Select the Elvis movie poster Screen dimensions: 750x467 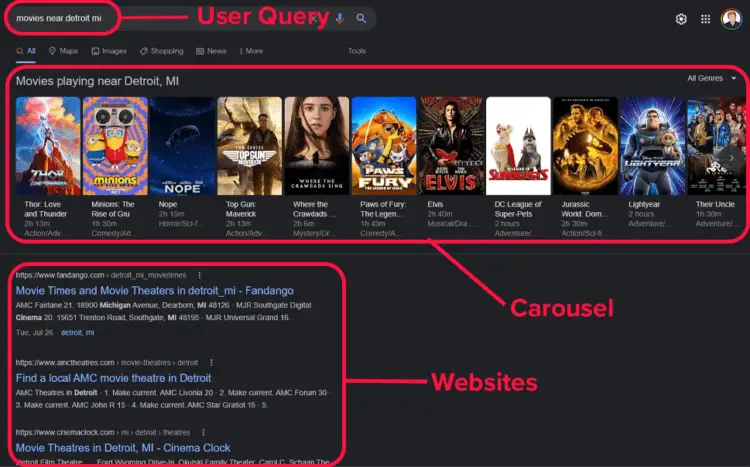[x=451, y=146]
